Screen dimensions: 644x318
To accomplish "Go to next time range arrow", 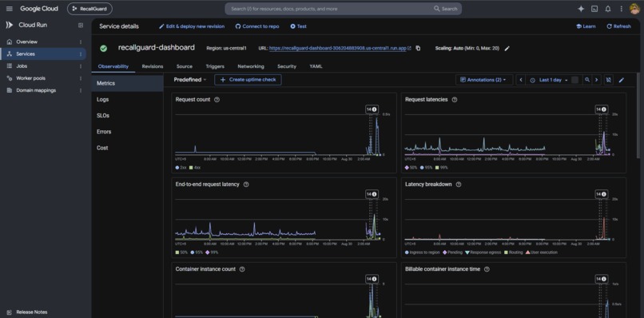I will [x=596, y=80].
